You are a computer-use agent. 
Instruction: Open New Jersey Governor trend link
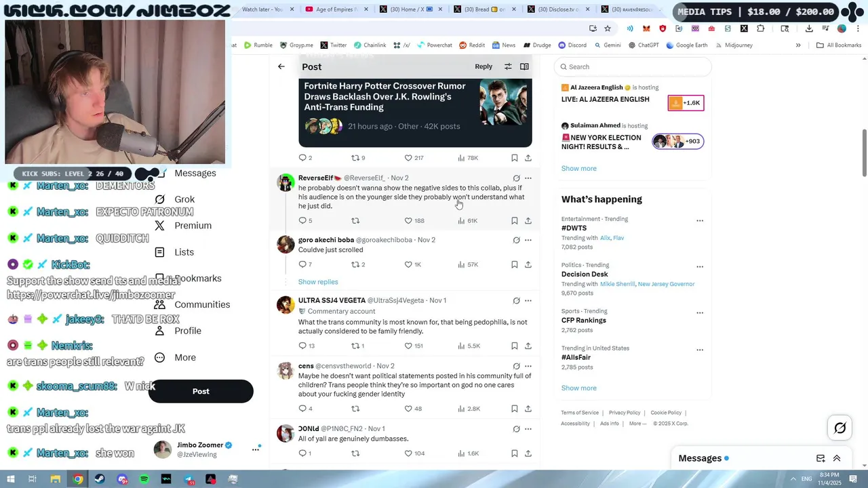click(666, 284)
